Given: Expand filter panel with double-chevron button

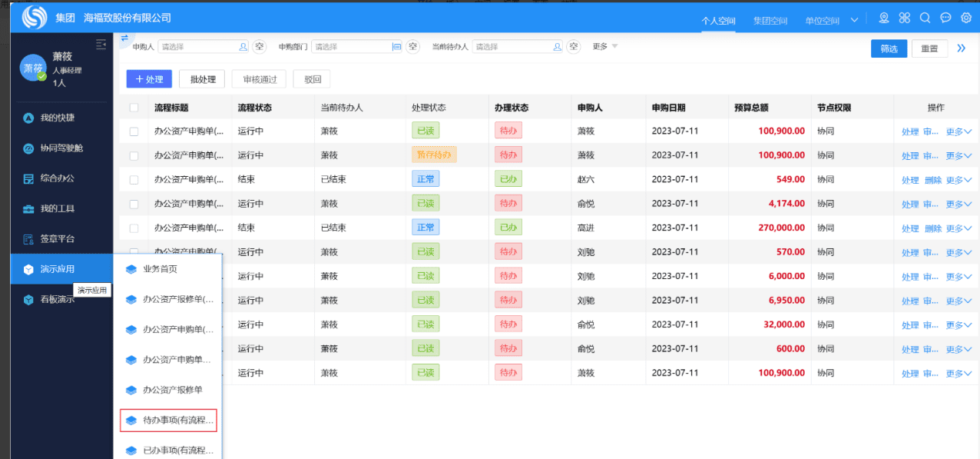Looking at the screenshot, I should click(x=962, y=48).
